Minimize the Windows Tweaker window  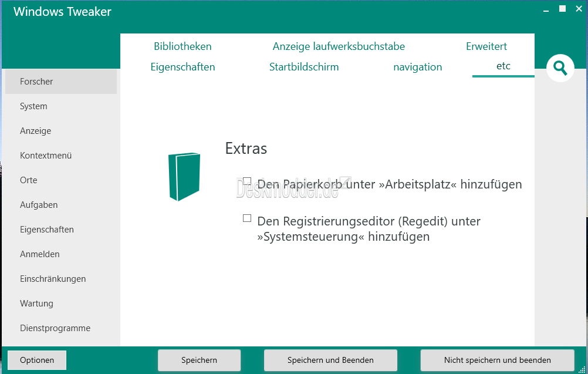tap(546, 10)
